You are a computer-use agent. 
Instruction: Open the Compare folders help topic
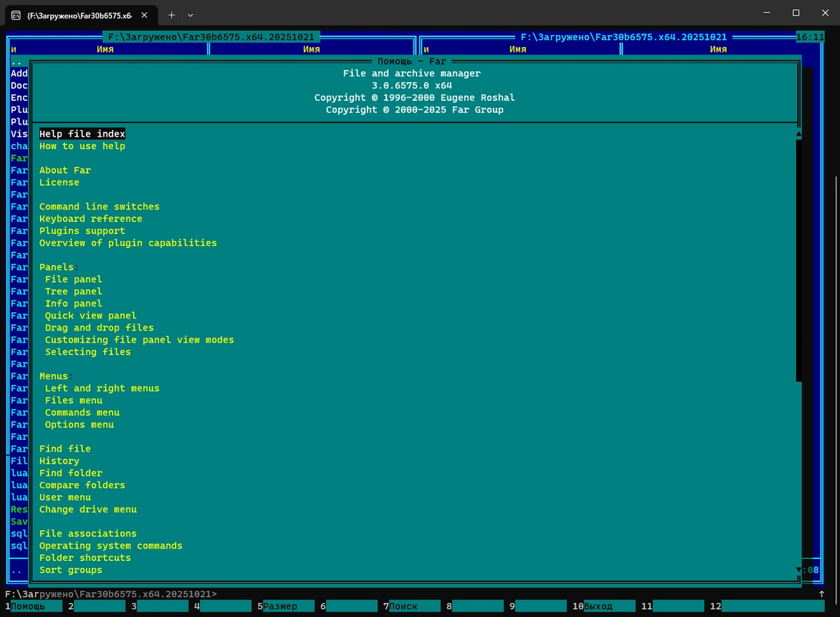[83, 485]
